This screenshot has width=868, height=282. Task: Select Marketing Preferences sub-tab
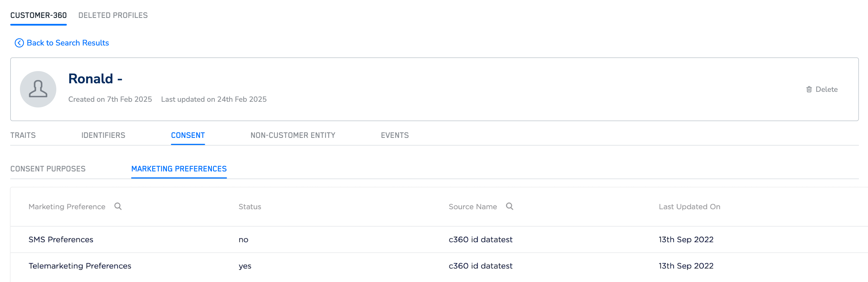pyautogui.click(x=179, y=169)
